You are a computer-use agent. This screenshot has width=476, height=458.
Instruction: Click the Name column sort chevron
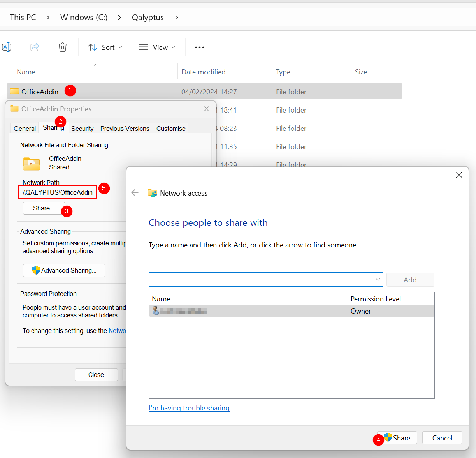[95, 65]
